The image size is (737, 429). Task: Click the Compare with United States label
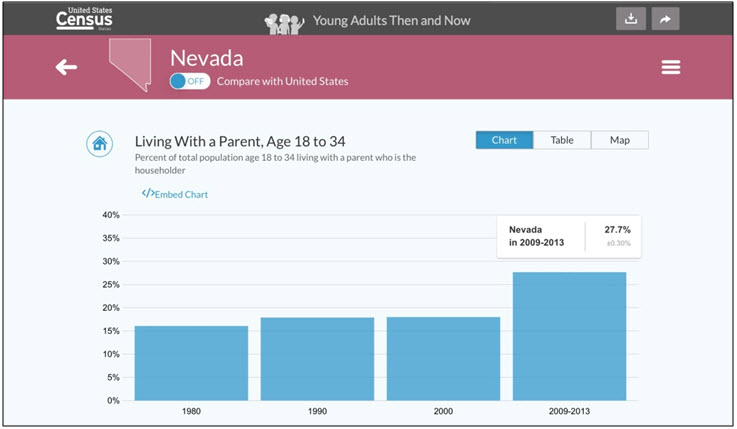pos(282,81)
